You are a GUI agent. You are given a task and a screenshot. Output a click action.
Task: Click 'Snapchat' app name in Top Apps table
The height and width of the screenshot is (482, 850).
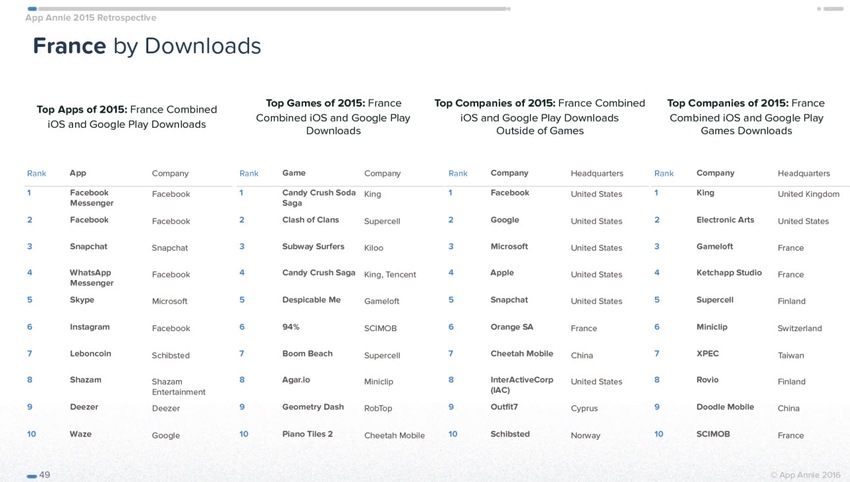pos(88,246)
